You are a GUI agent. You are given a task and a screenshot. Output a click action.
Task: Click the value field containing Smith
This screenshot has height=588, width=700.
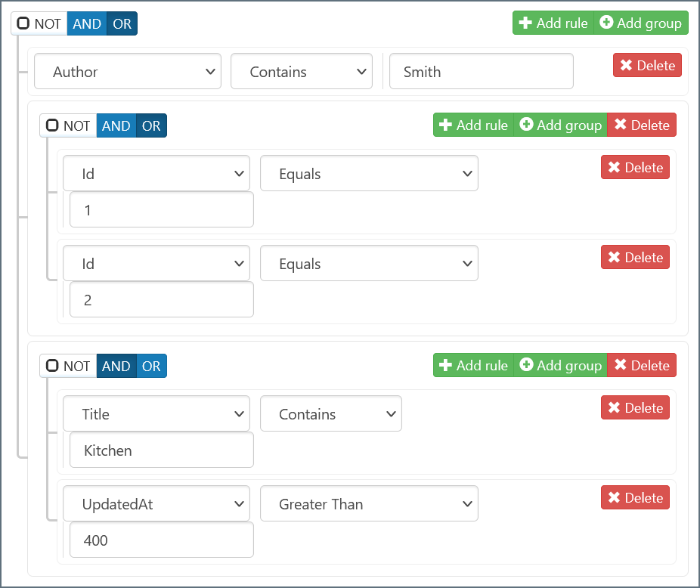(481, 72)
